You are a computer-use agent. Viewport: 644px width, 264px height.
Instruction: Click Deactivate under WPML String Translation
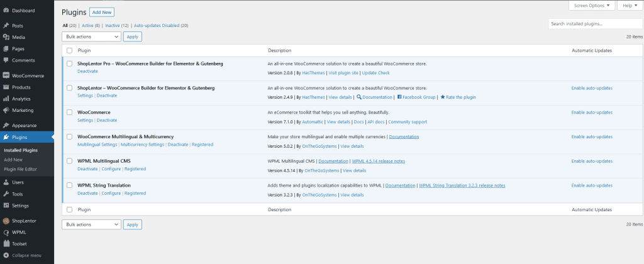pyautogui.click(x=87, y=194)
